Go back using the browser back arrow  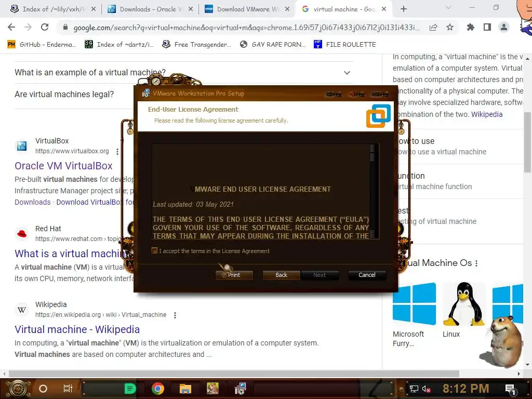click(11, 27)
